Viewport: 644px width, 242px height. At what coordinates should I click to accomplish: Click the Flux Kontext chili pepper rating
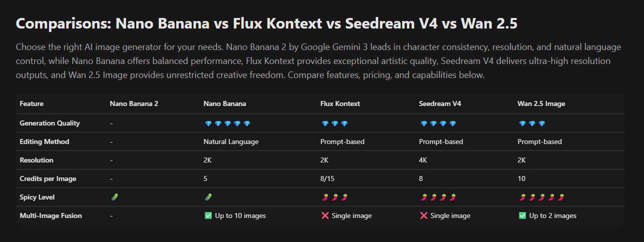[334, 197]
